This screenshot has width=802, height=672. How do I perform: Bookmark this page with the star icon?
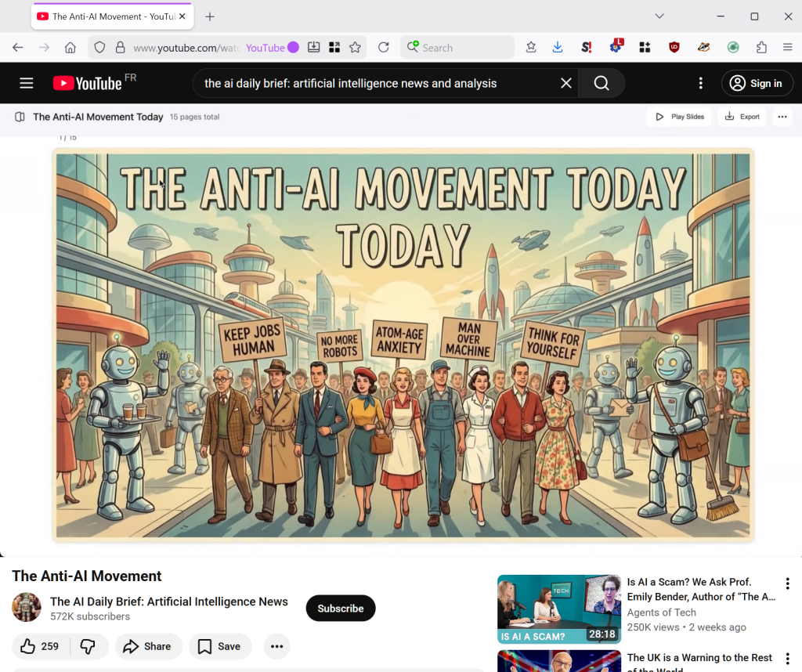pyautogui.click(x=355, y=48)
